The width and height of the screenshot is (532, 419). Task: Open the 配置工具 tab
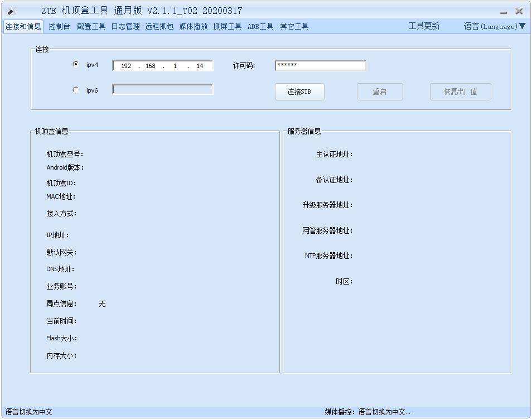coord(91,26)
